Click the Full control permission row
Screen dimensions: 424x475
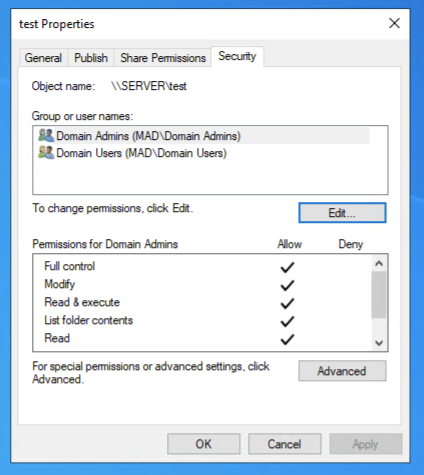(x=202, y=266)
